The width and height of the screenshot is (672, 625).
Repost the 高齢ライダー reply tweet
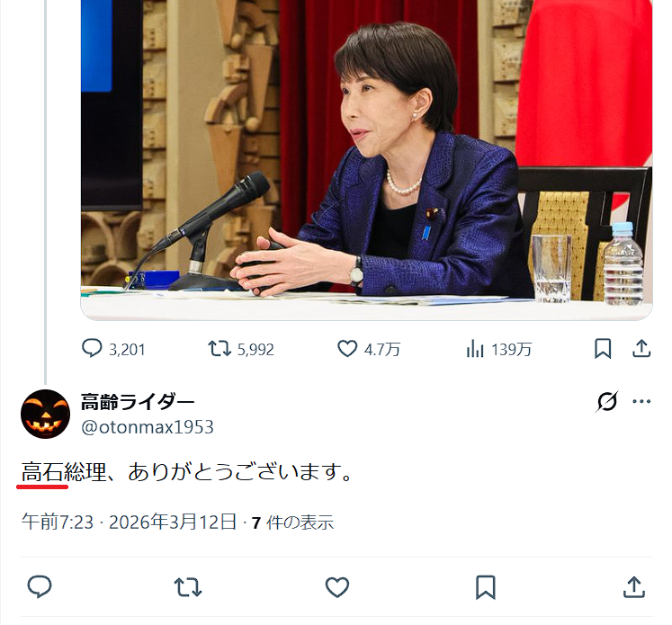coord(188,587)
